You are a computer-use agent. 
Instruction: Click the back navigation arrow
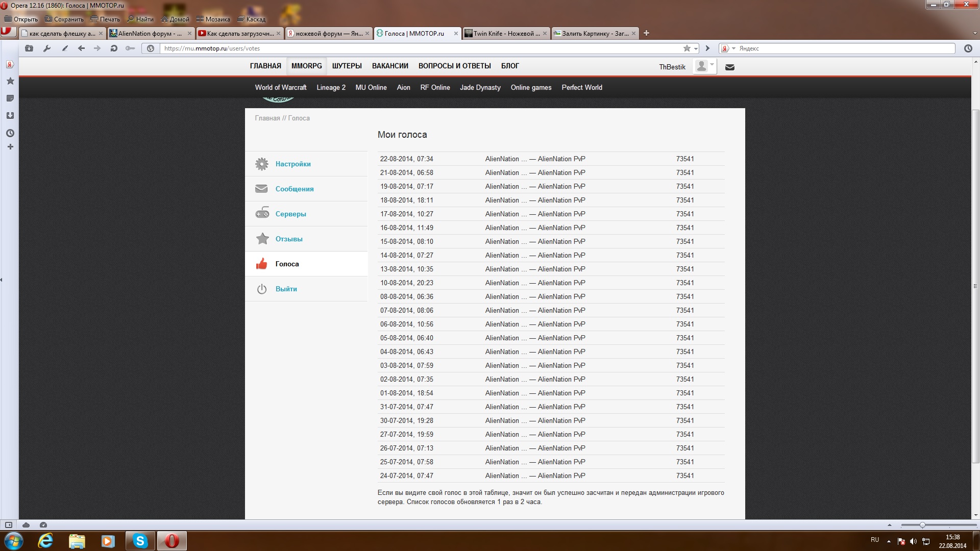click(x=81, y=48)
